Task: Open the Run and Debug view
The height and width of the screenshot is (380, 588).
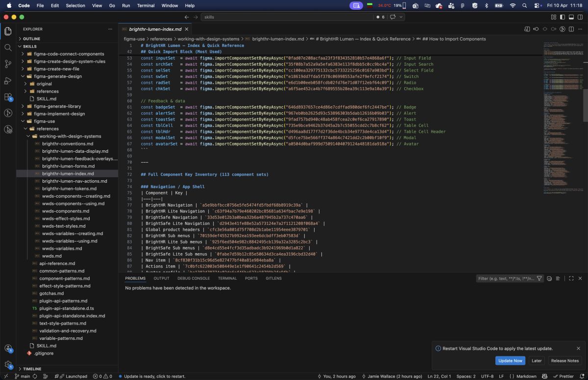Action: [x=8, y=81]
